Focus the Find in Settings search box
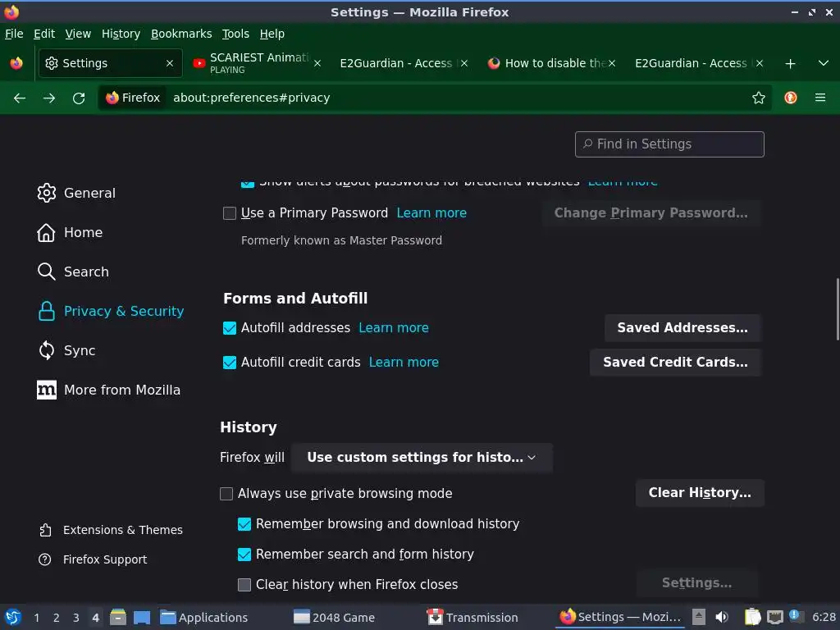The image size is (840, 630). pos(669,144)
